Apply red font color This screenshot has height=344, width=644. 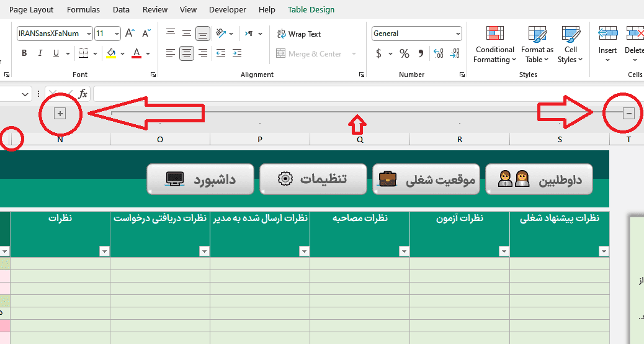pos(136,53)
